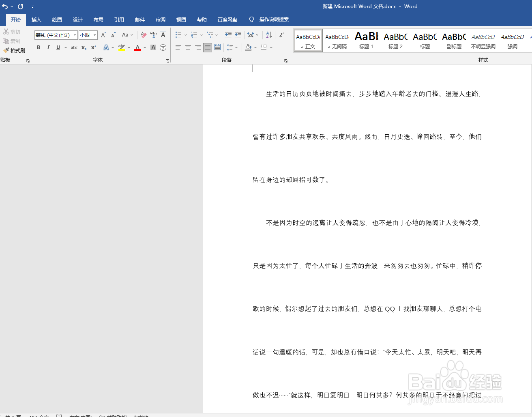Open the Change Case (Aa) dropdown
532x417 pixels.
click(127, 35)
